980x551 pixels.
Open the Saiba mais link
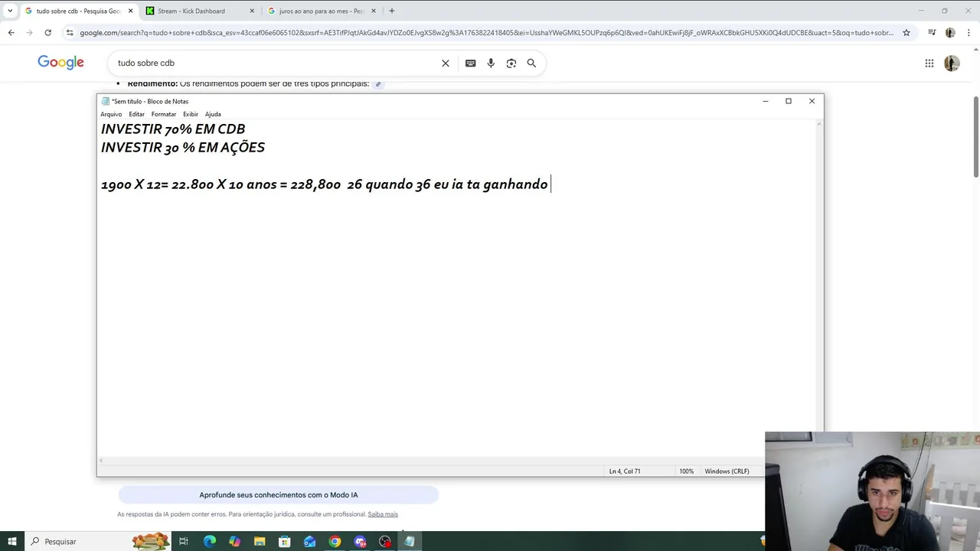point(383,514)
